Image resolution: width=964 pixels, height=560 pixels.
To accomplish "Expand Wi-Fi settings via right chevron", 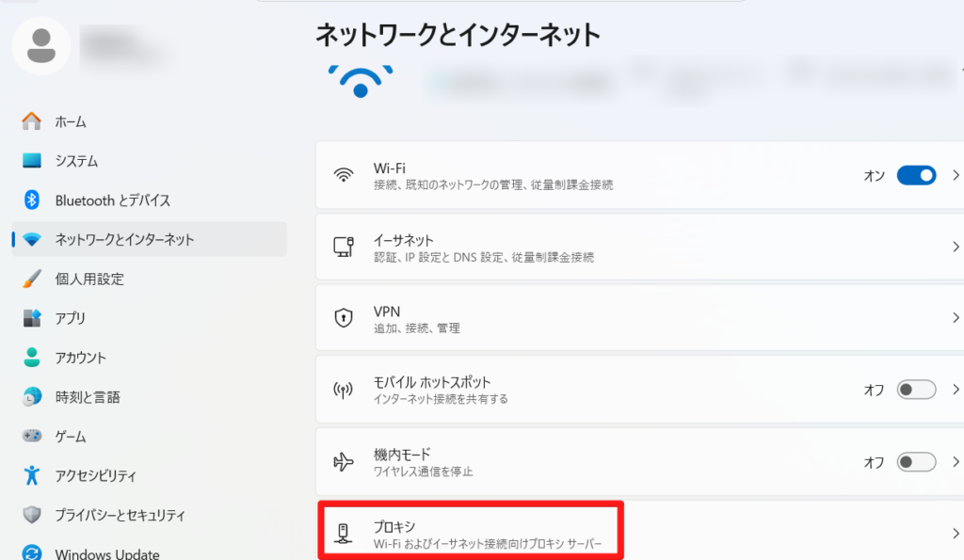I will (956, 175).
